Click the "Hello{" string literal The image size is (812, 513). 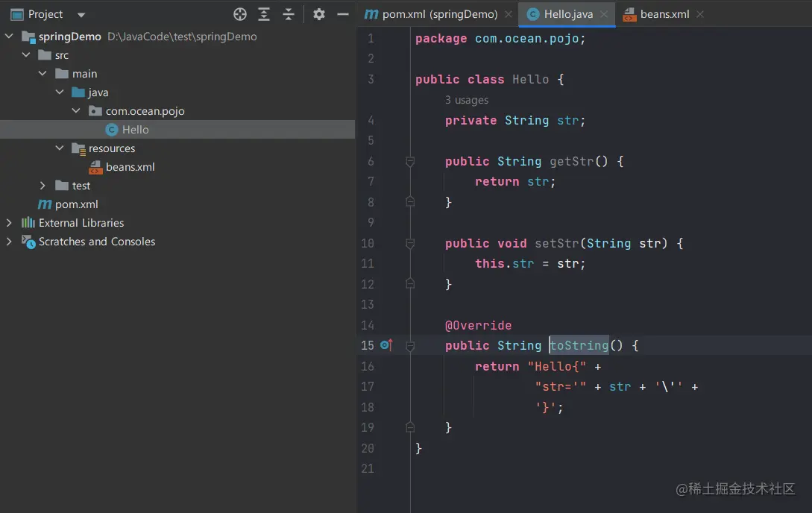click(x=557, y=367)
